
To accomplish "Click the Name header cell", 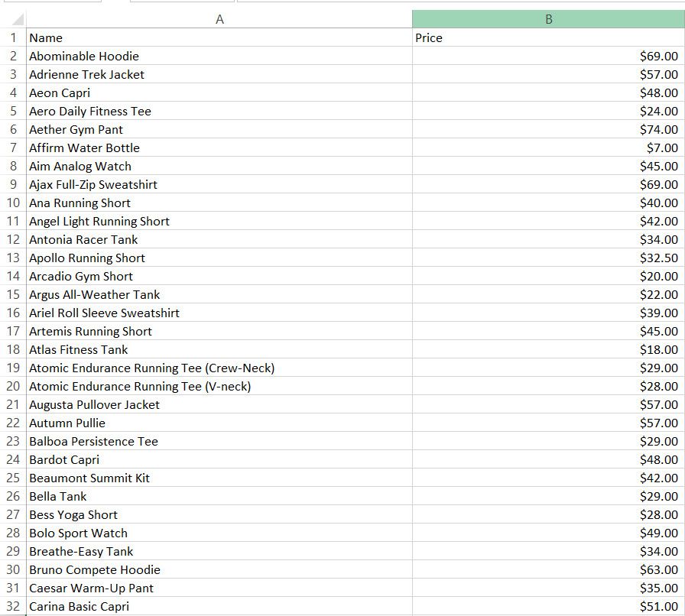I will pyautogui.click(x=219, y=37).
